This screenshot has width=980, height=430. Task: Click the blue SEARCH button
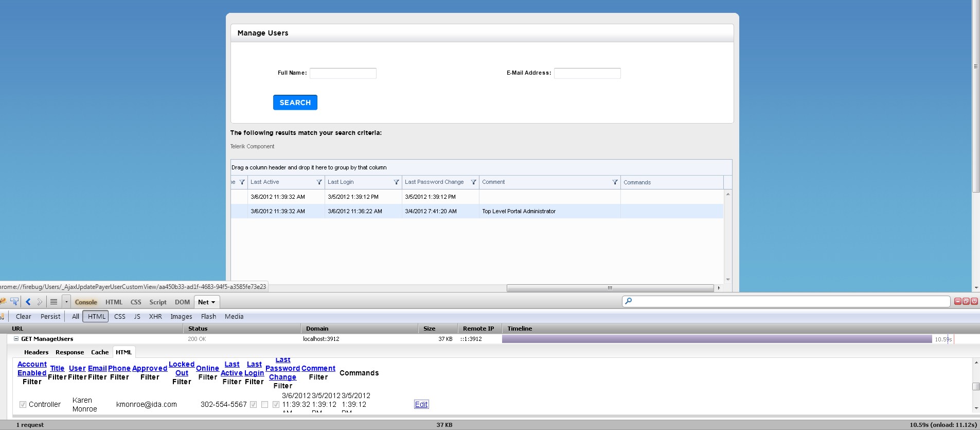[295, 102]
